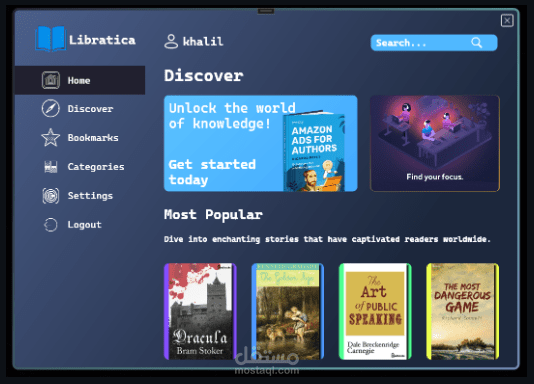The width and height of the screenshot is (534, 384).
Task: Click the user profile icon beside khalil
Action: 171,42
